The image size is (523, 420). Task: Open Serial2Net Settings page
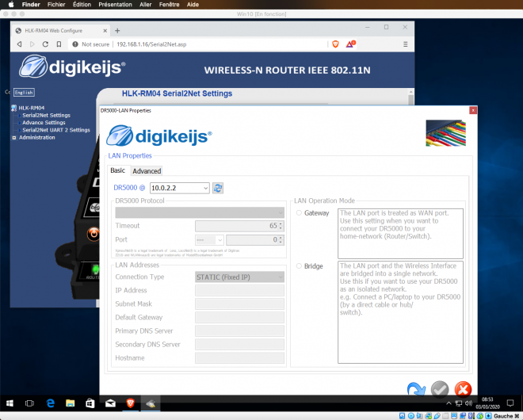pyautogui.click(x=47, y=115)
